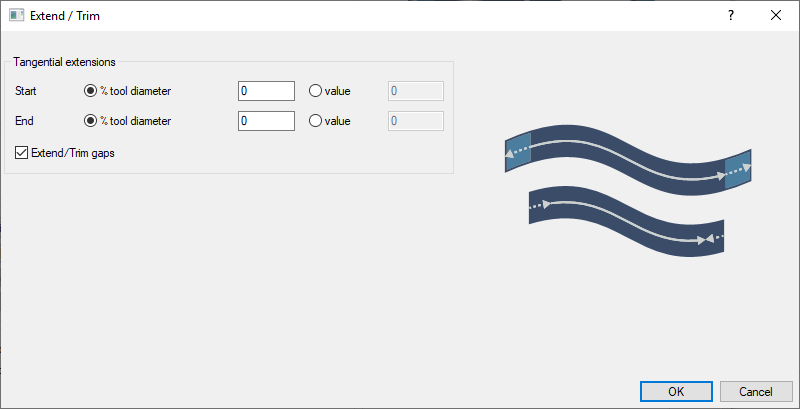Focus the End % tool diameter field
The width and height of the screenshot is (800, 409).
(266, 121)
